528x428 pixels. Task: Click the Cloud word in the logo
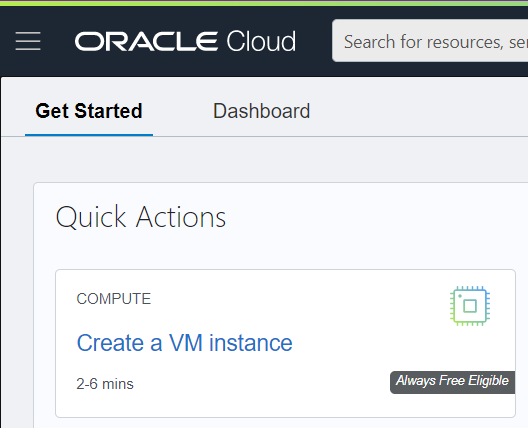click(x=261, y=41)
